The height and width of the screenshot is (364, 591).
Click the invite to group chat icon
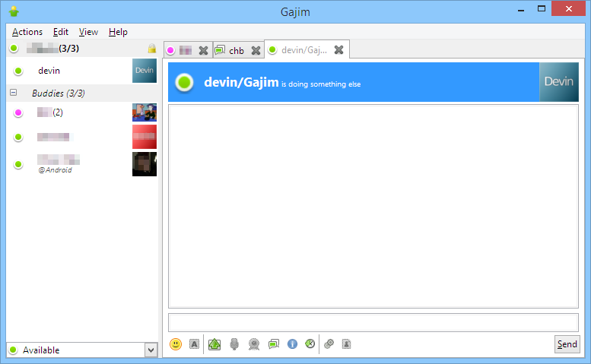pyautogui.click(x=274, y=344)
